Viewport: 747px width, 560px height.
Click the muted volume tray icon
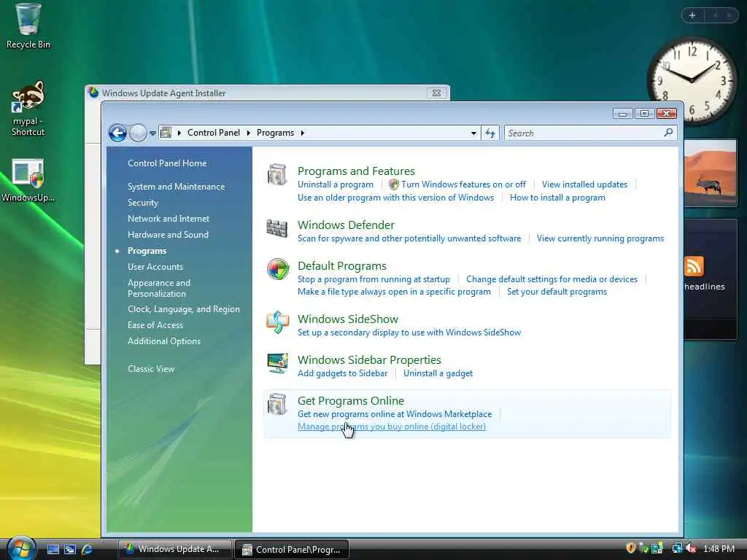(x=692, y=548)
